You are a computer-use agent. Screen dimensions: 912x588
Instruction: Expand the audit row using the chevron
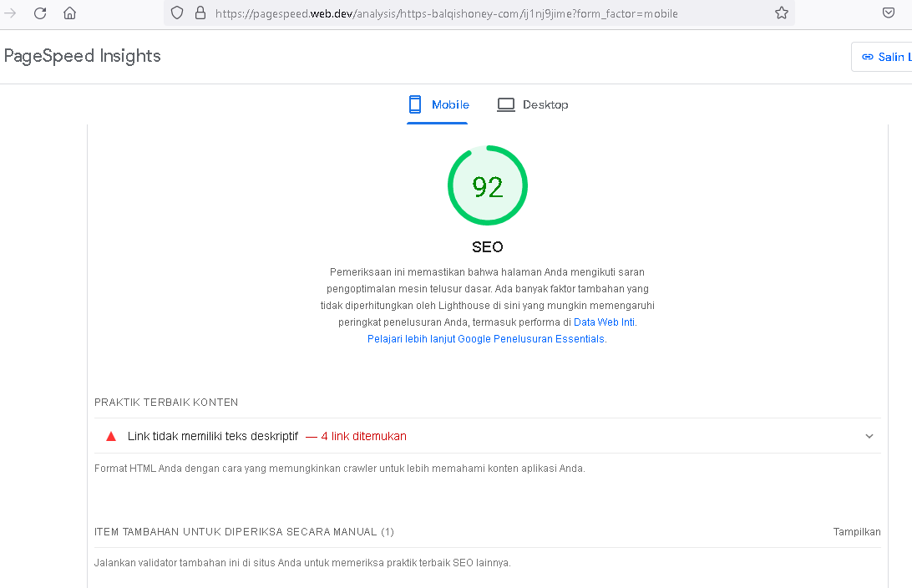click(869, 436)
